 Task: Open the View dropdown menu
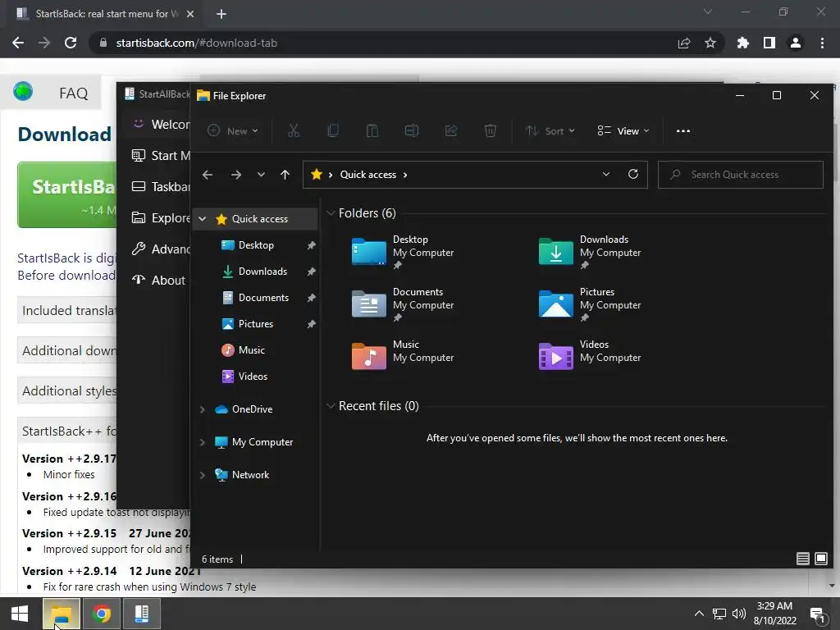click(x=623, y=130)
